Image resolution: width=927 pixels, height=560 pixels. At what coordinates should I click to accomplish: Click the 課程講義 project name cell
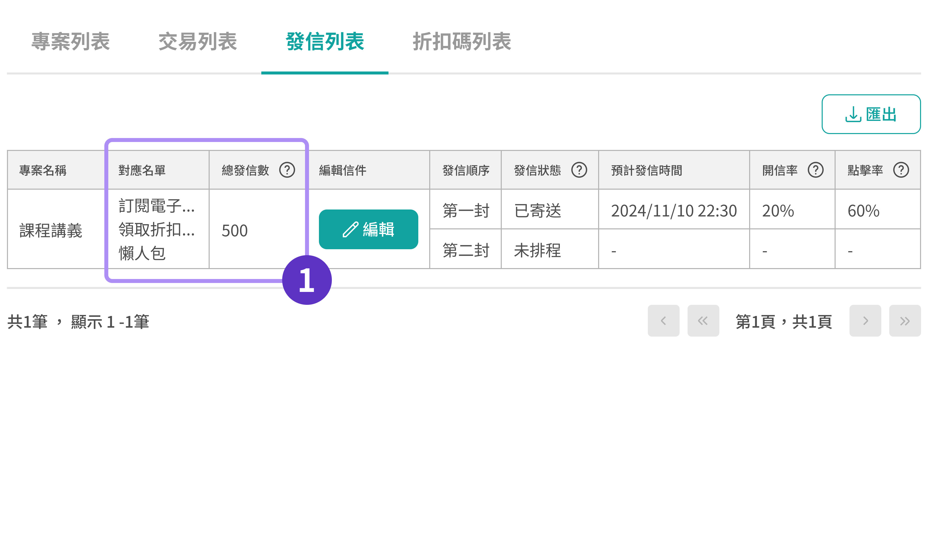point(51,231)
